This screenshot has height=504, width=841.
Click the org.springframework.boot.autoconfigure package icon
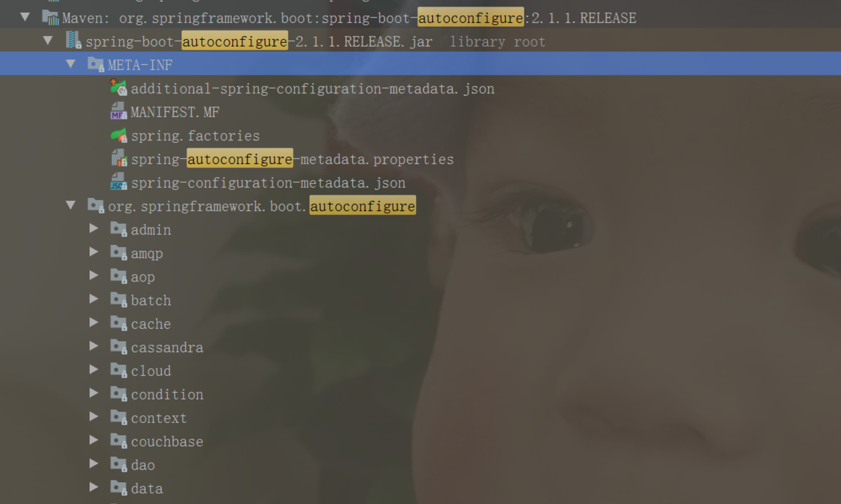(x=96, y=205)
